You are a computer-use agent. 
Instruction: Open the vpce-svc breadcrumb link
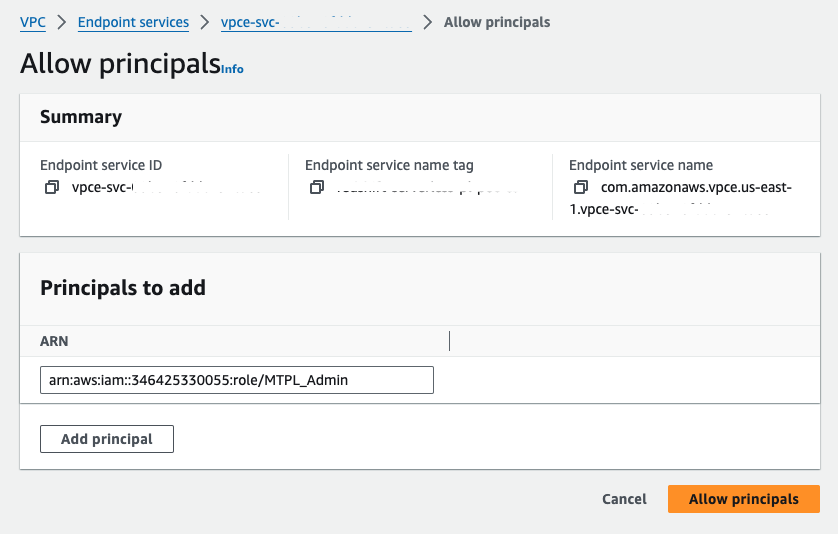coord(315,22)
